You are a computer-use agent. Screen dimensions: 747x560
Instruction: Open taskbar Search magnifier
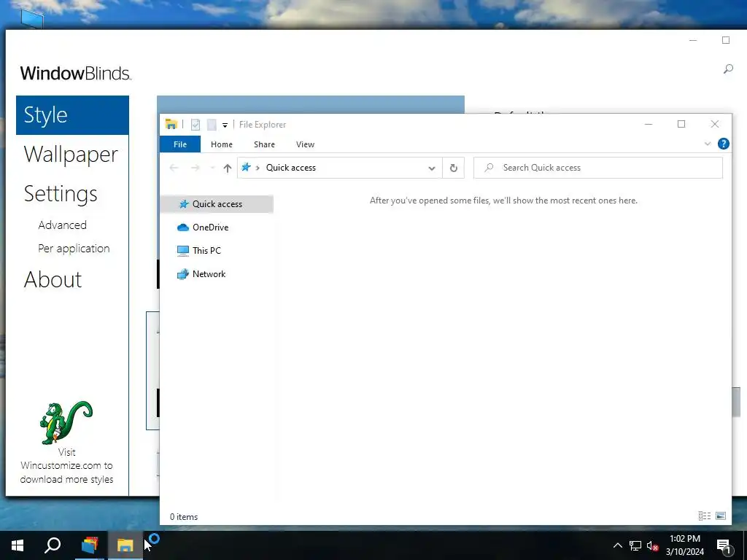[53, 545]
